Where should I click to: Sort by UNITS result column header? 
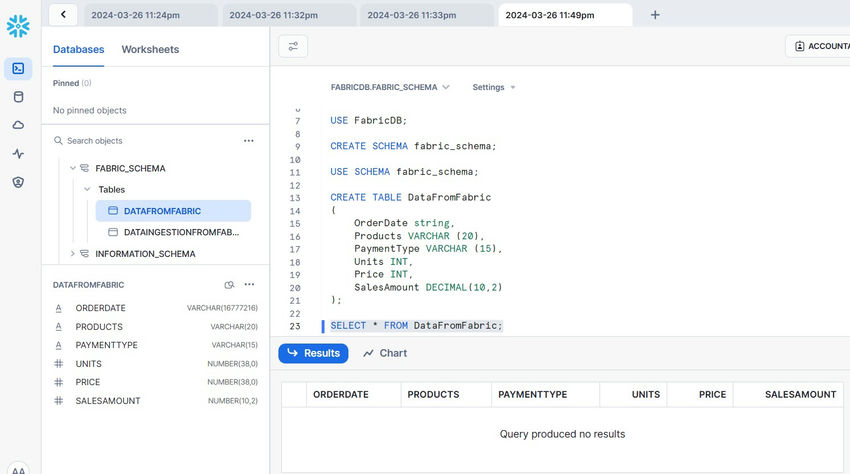tap(633, 394)
